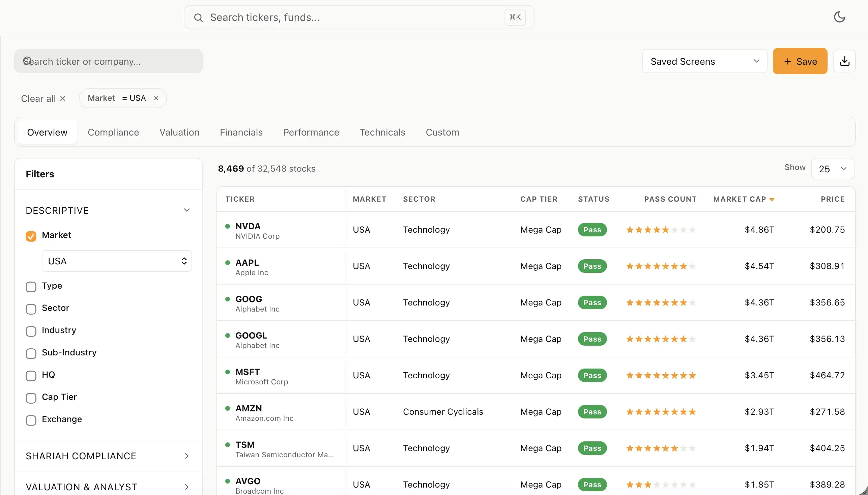This screenshot has width=868, height=495.
Task: Click the $308.91 price value
Action: 827,266
